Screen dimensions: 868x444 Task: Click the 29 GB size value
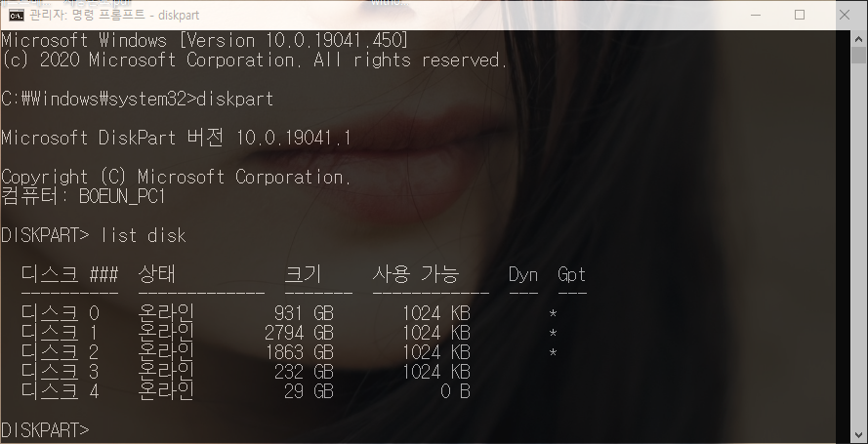[x=309, y=391]
